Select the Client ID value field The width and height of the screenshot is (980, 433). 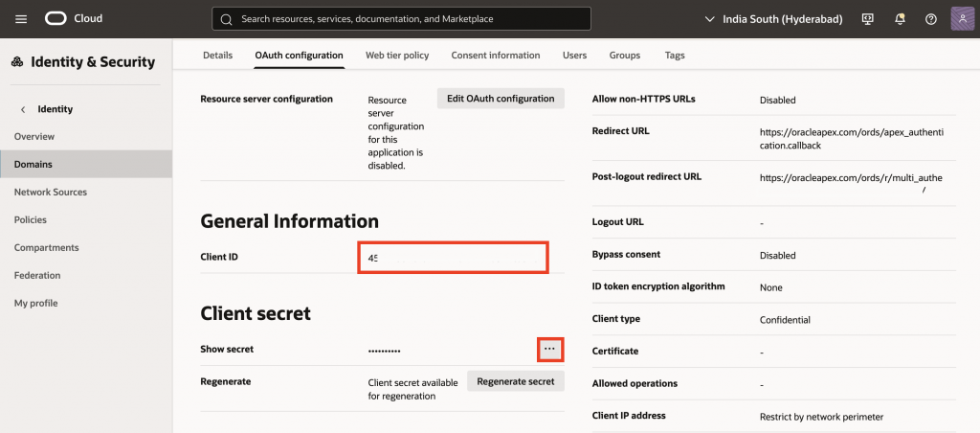click(x=453, y=259)
